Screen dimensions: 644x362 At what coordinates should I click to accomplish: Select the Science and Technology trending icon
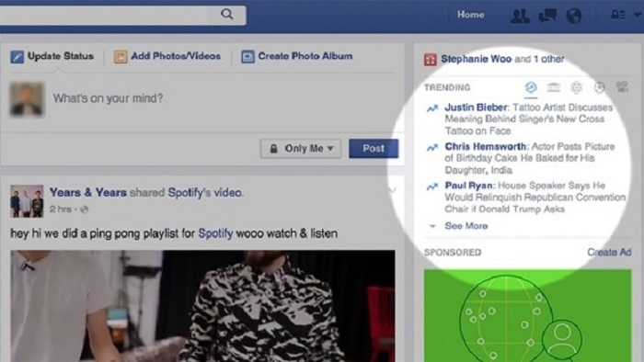pos(576,87)
